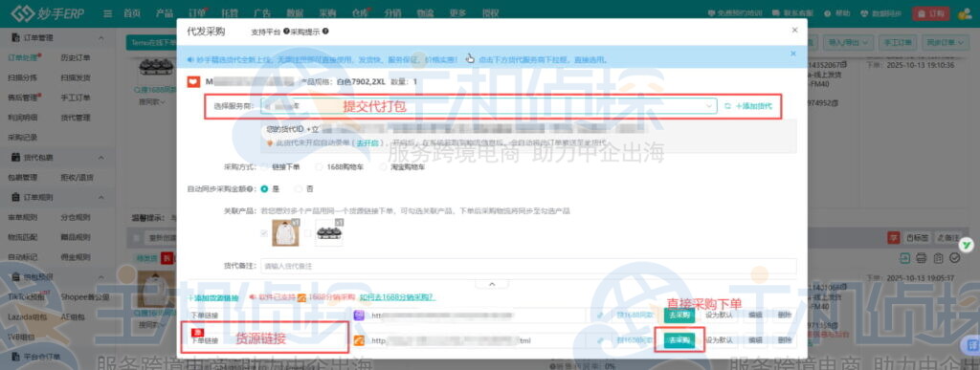The image size is (980, 370).
Task: Click the edit pencil icon in the second link row
Action: click(x=600, y=340)
